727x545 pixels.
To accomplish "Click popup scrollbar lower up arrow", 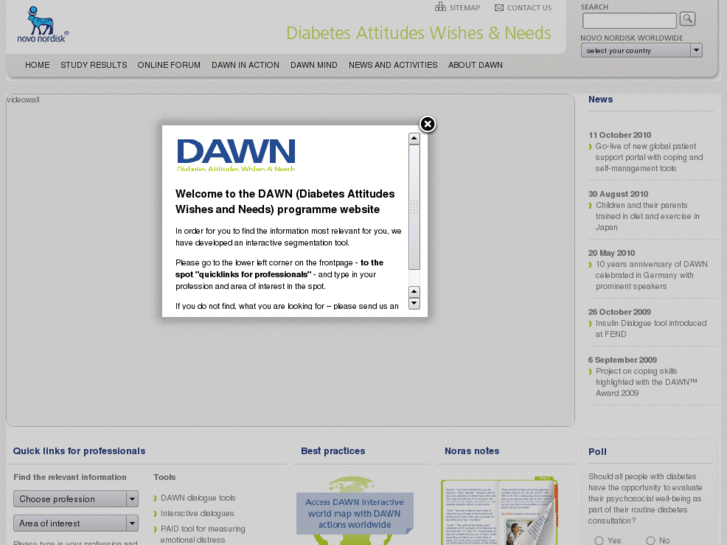I will (414, 291).
